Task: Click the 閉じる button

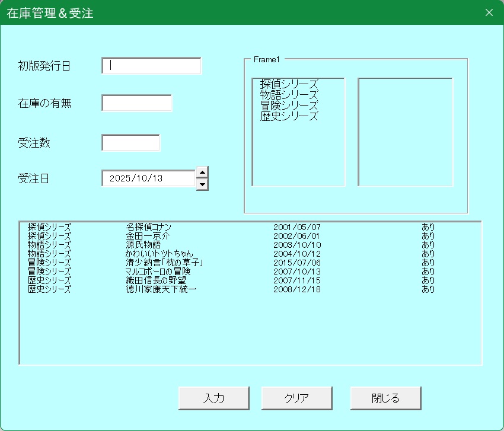Action: [x=385, y=398]
